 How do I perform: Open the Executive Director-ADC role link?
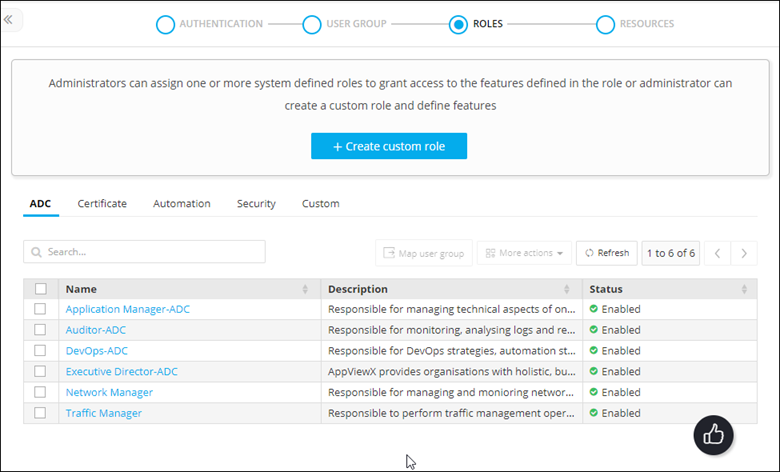121,372
